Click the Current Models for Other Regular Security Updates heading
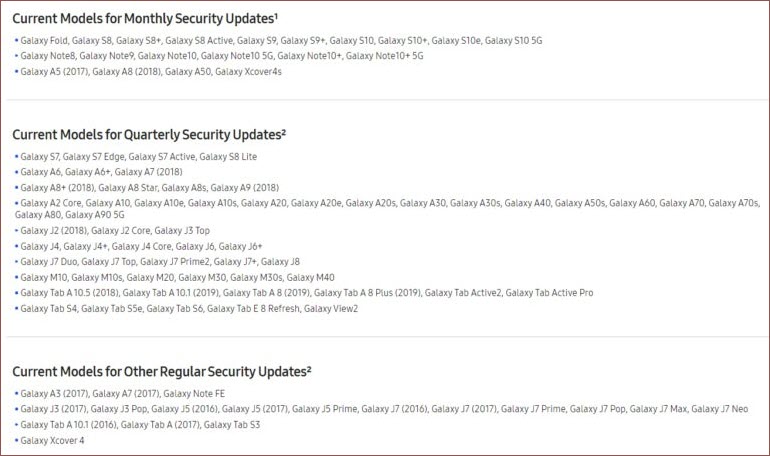The image size is (770, 456). coord(162,370)
